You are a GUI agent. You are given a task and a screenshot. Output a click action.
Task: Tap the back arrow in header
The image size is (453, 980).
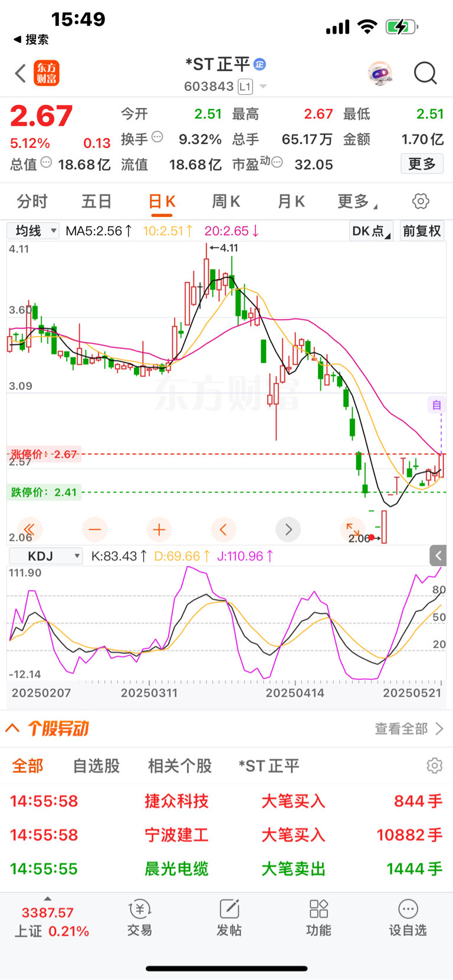click(21, 74)
